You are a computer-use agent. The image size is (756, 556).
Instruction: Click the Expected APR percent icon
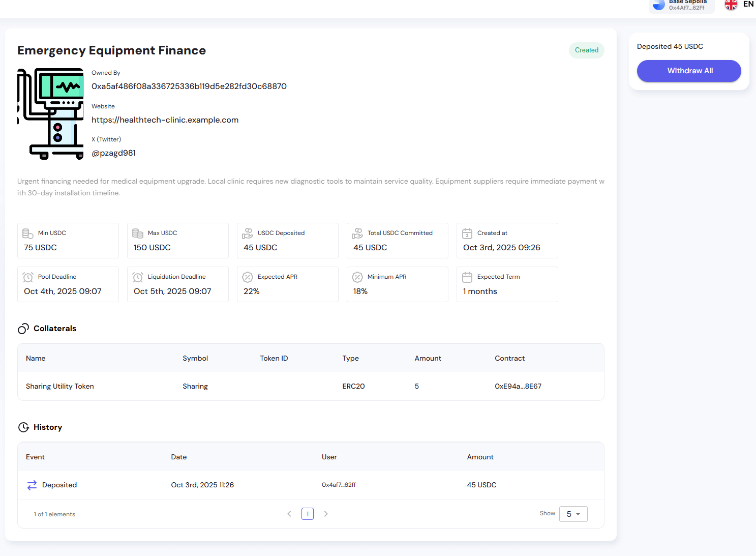(248, 277)
